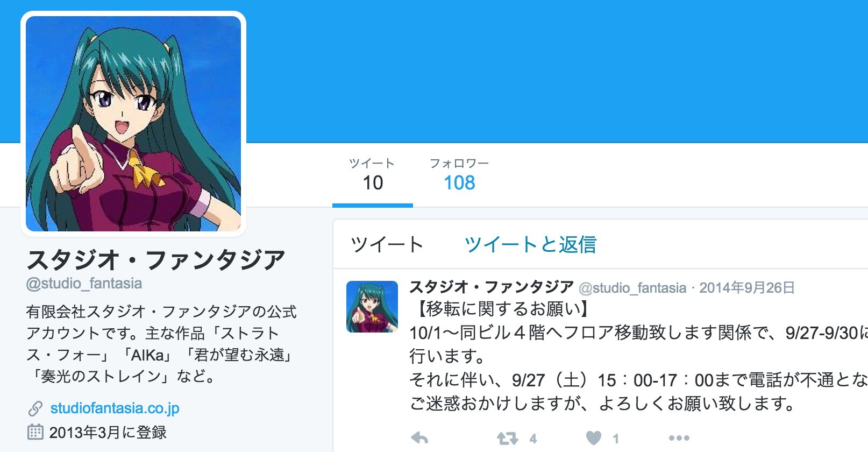Click スタジオ・ファンタジア profile name heading
Screen dimensions: 868x452
(155, 260)
